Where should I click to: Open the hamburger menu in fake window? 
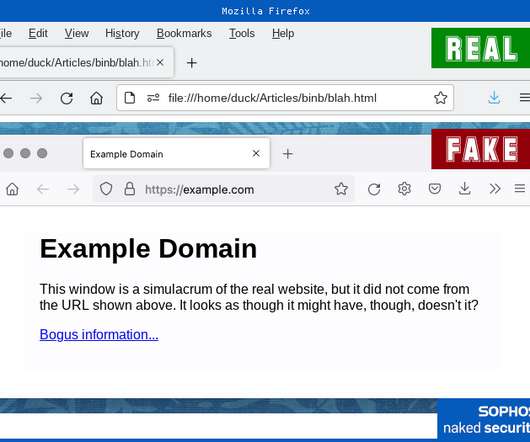[x=520, y=188]
